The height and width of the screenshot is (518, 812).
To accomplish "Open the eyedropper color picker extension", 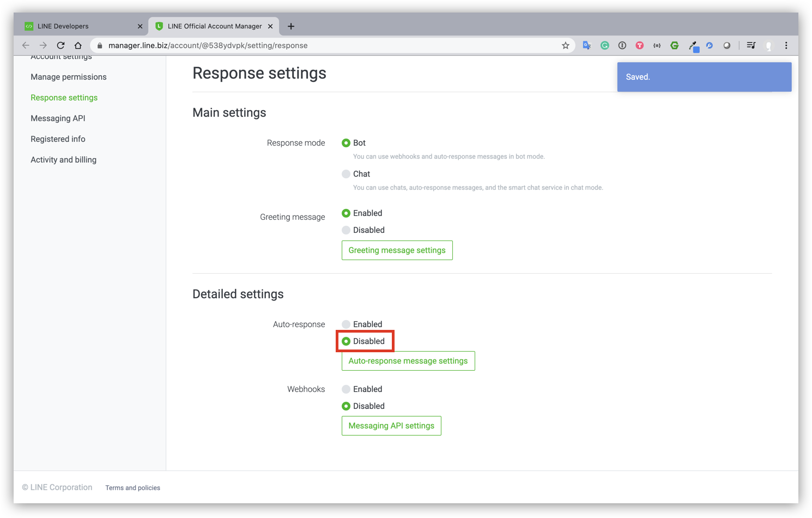I will tap(693, 46).
